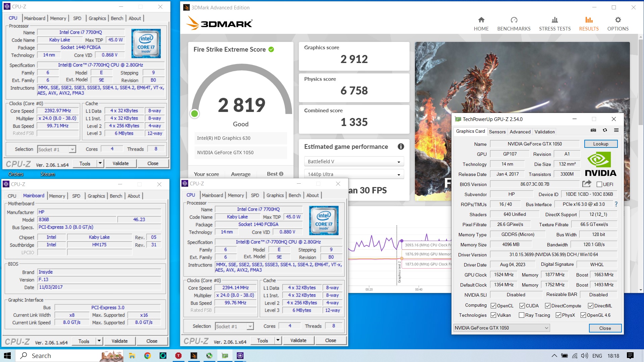Screen dimensions: 644x362
Task: Open Google Chrome from taskbar
Action: tap(147, 356)
